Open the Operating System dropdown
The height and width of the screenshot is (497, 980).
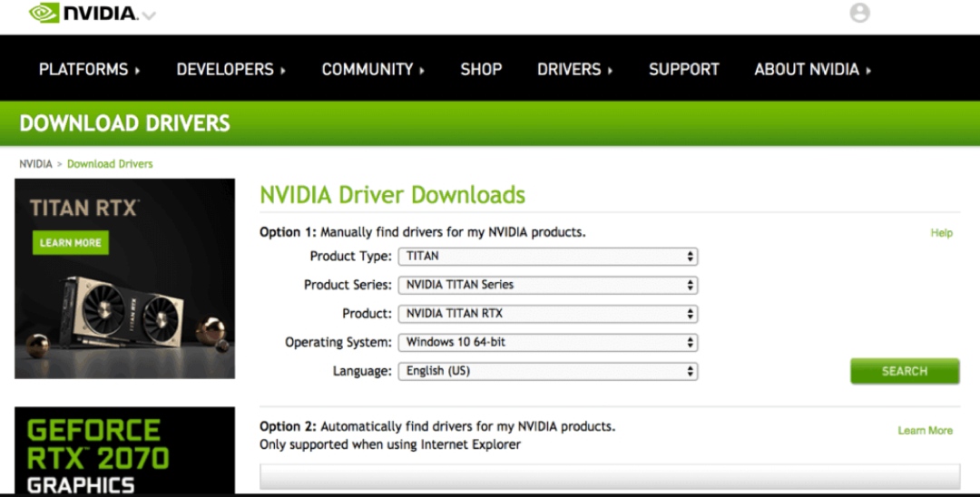(x=548, y=342)
